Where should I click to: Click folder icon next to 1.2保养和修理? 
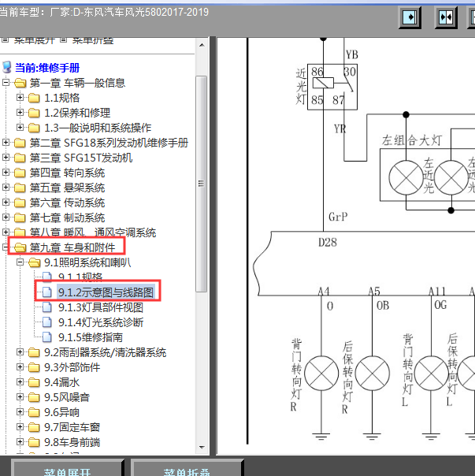point(34,113)
